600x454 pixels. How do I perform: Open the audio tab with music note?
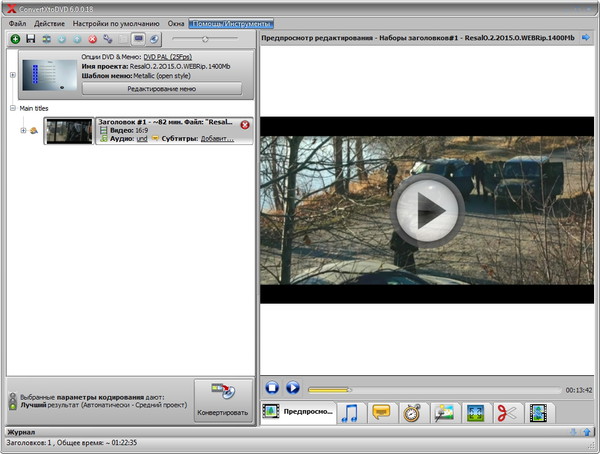tap(350, 412)
